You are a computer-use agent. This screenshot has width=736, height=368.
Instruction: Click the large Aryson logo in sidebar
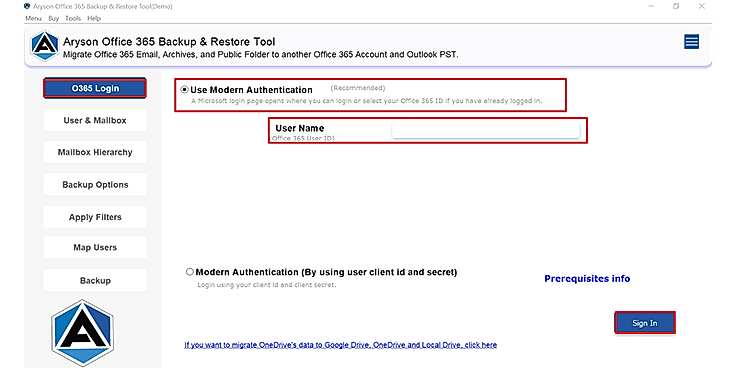tap(83, 333)
